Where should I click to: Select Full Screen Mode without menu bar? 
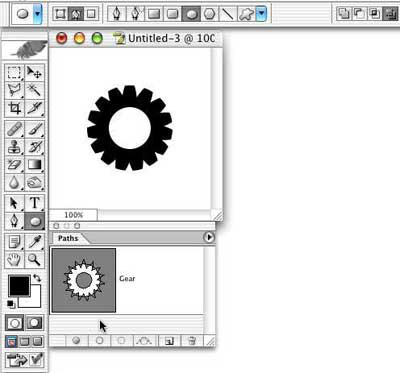[x=38, y=342]
